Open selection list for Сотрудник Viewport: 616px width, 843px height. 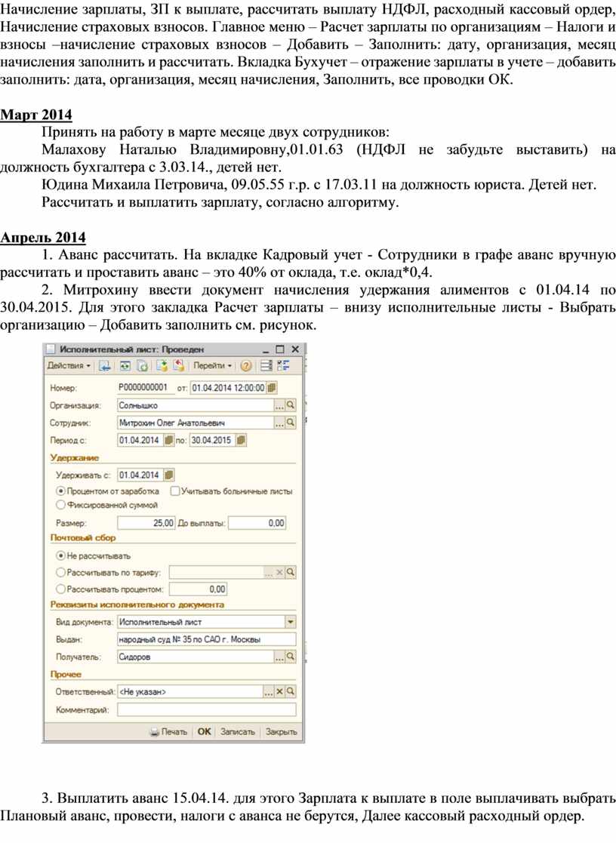(x=279, y=423)
